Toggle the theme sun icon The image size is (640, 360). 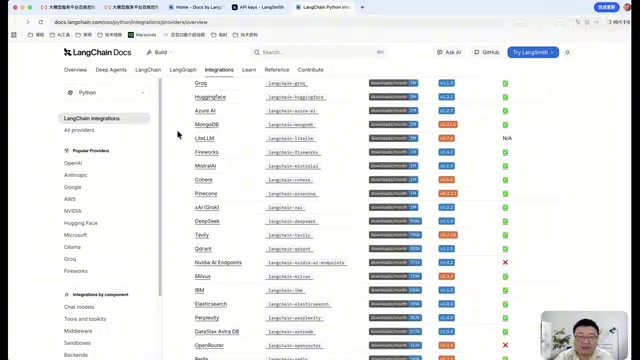pyautogui.click(x=567, y=52)
